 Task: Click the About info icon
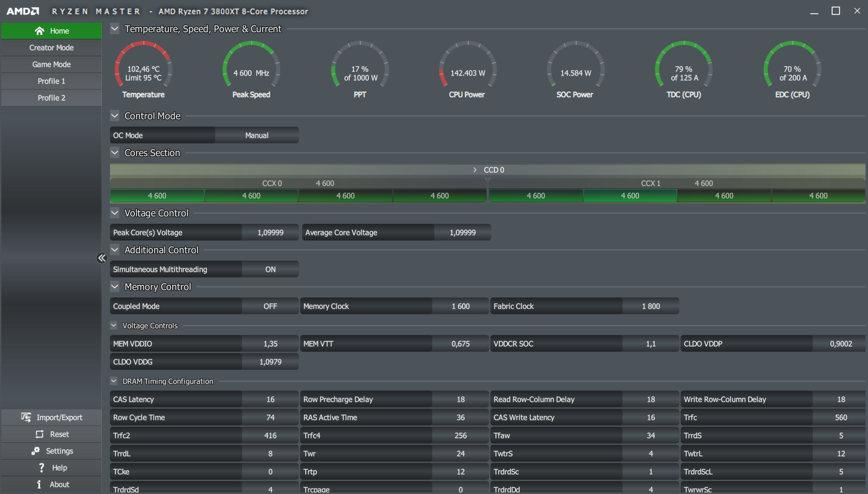[x=39, y=484]
